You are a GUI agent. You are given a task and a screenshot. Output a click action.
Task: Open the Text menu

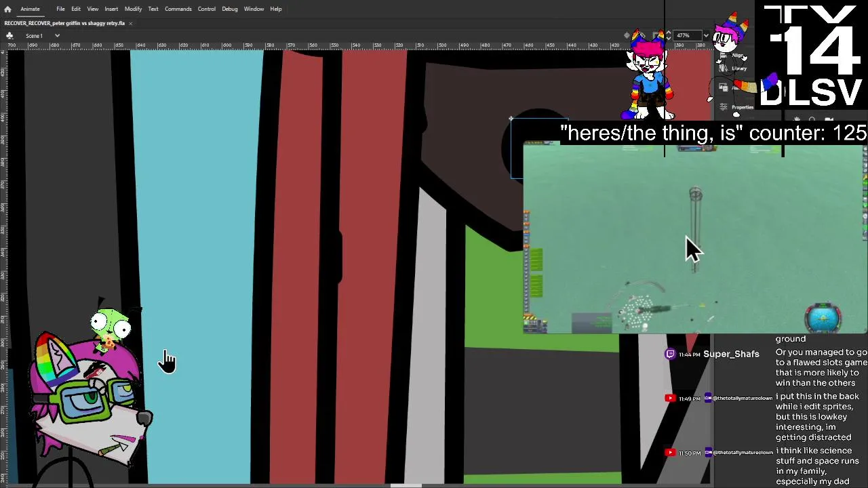153,9
